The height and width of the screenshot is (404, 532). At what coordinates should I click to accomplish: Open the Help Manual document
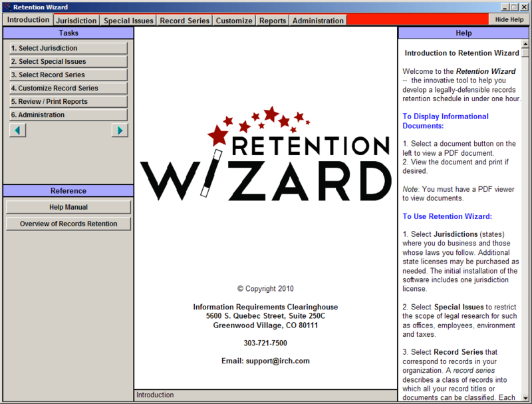point(68,208)
